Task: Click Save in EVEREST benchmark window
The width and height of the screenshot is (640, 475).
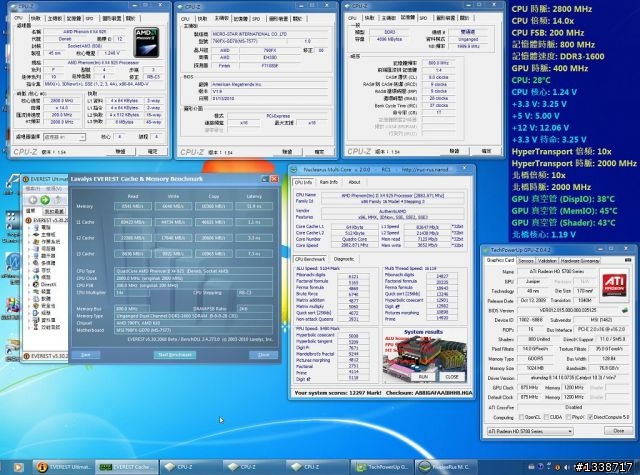Action: click(85, 355)
